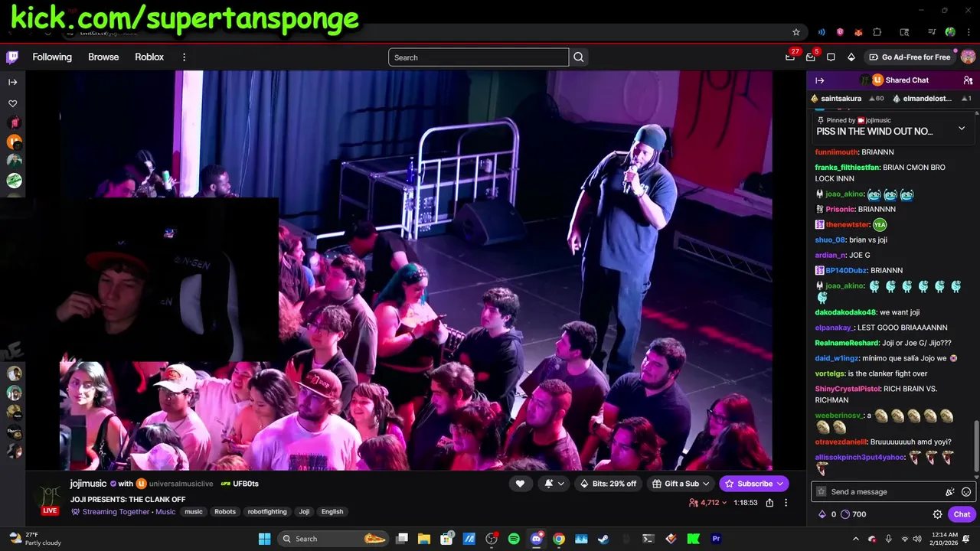This screenshot has width=980, height=551.
Task: Select the robotfighting tag
Action: [267, 512]
